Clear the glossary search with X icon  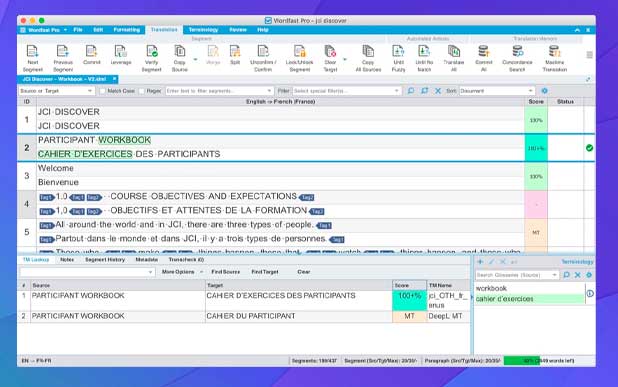click(577, 275)
